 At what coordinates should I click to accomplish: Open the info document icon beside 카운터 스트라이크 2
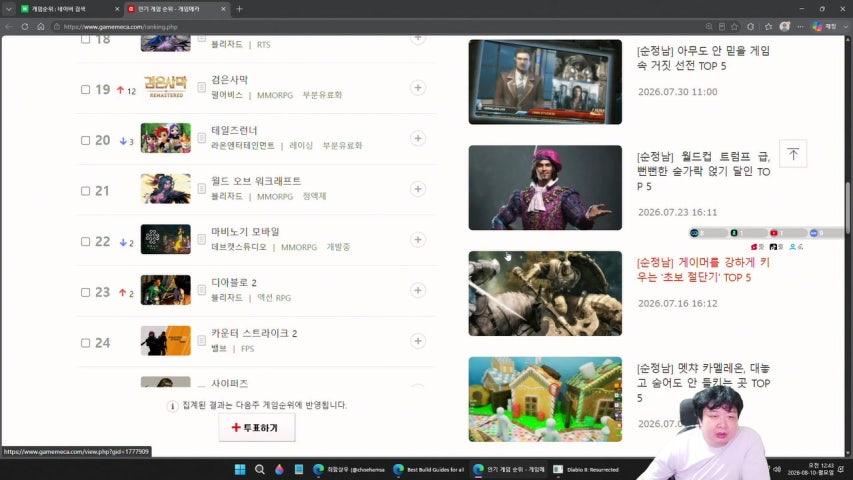click(201, 341)
